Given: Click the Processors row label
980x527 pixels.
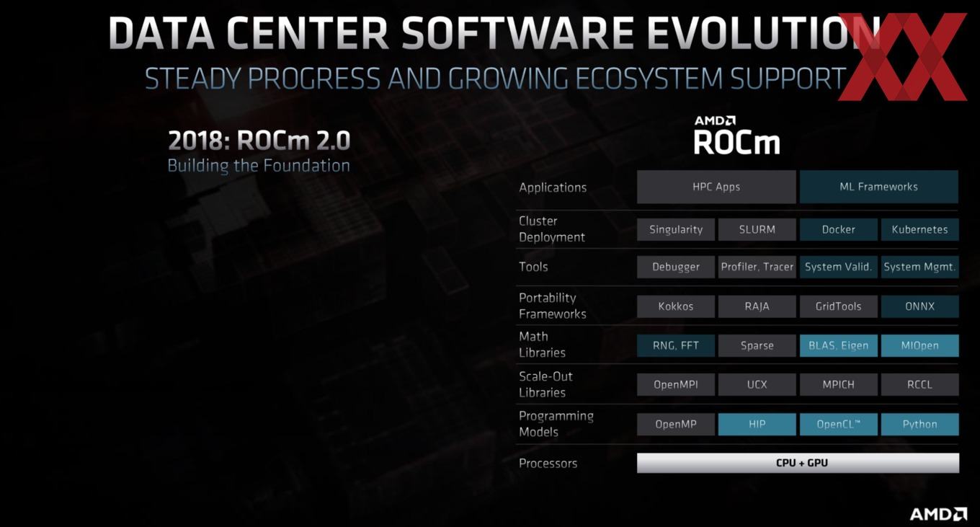Looking at the screenshot, I should tap(548, 464).
